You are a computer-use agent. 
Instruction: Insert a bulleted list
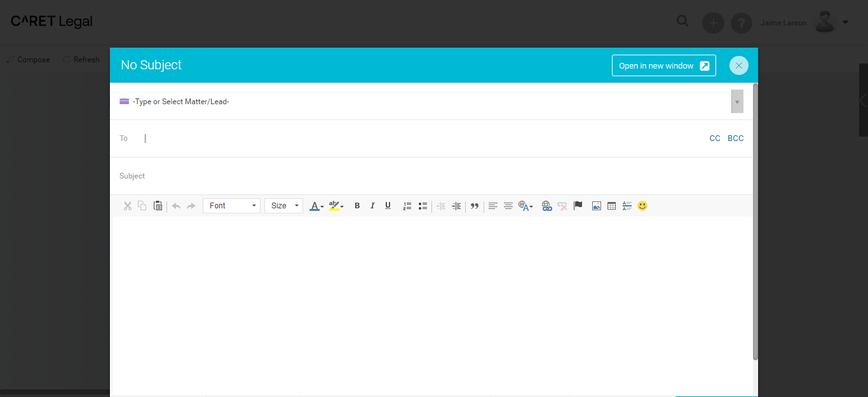coord(423,206)
